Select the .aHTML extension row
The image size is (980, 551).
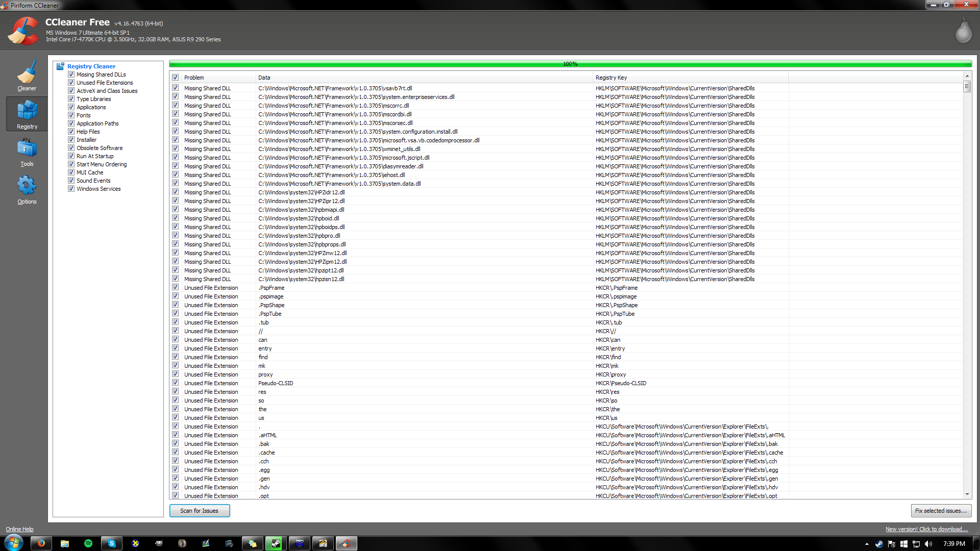(566, 435)
